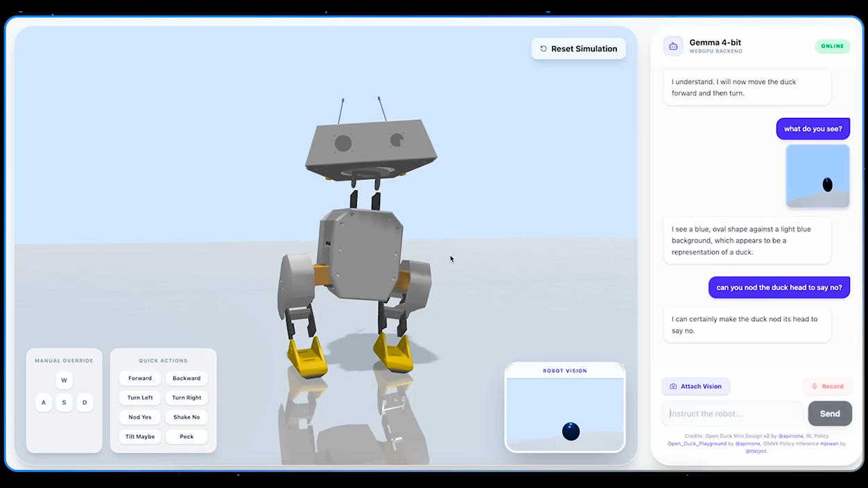Activate the Shake No action

(186, 417)
